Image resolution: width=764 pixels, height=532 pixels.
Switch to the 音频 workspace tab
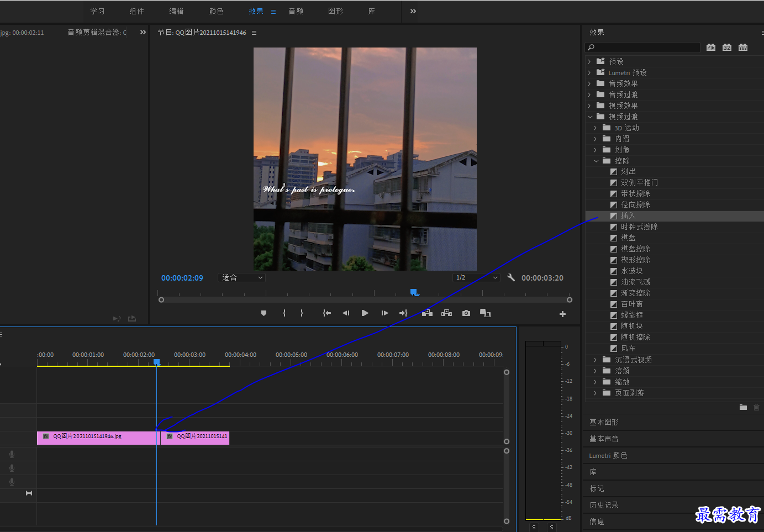tap(296, 11)
